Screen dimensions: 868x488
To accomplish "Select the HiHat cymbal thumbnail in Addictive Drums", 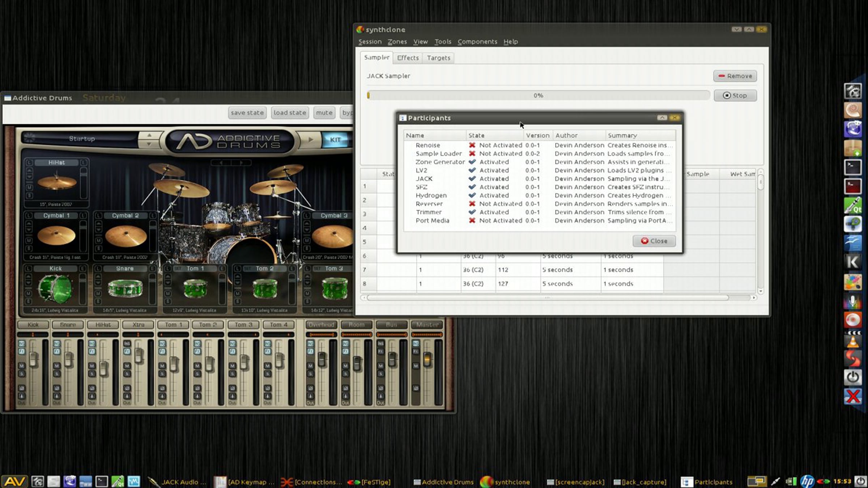I will coord(57,183).
